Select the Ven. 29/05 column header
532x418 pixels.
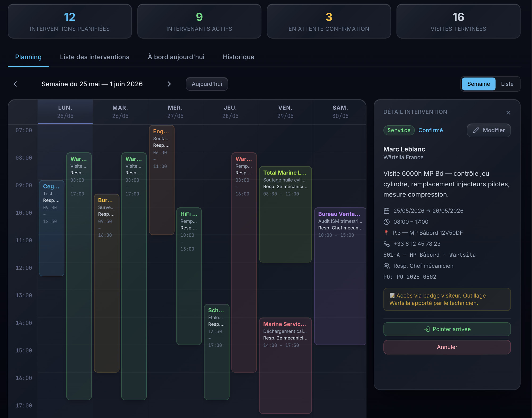[285, 112]
